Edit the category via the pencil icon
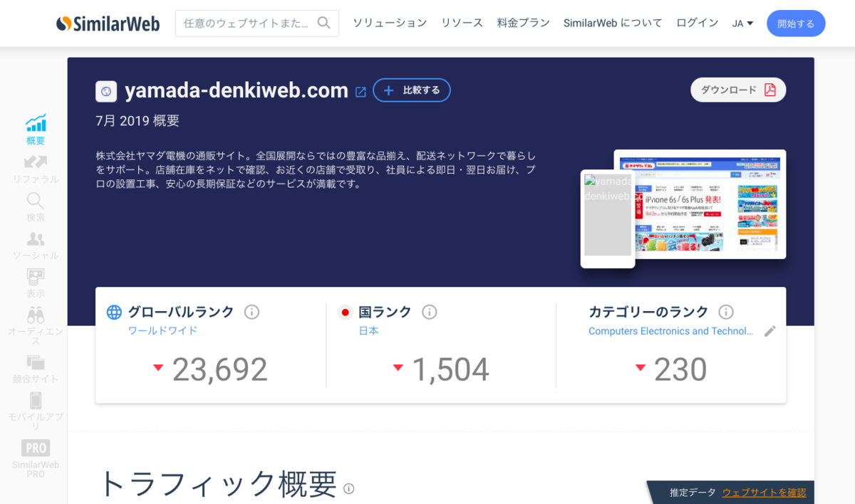 tap(769, 330)
